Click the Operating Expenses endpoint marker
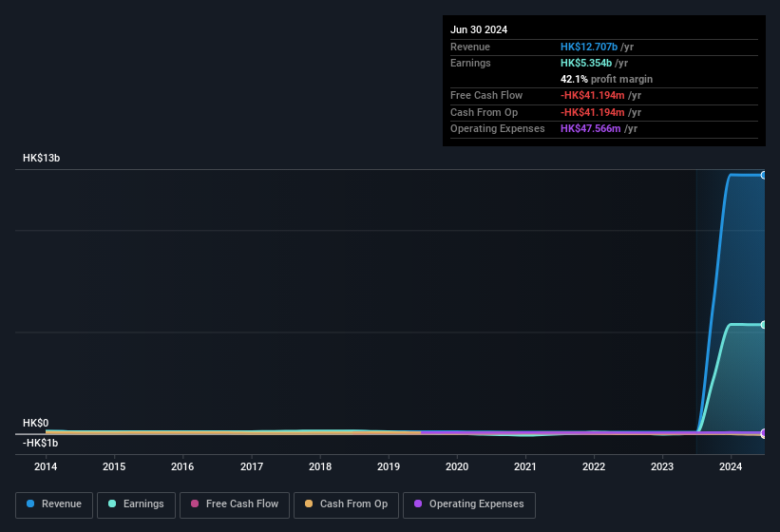 [x=763, y=432]
